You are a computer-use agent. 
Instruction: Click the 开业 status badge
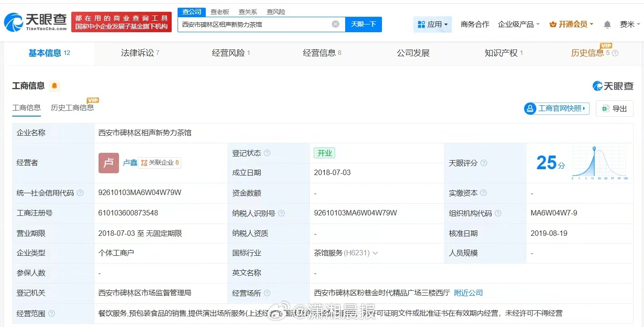[x=324, y=153]
